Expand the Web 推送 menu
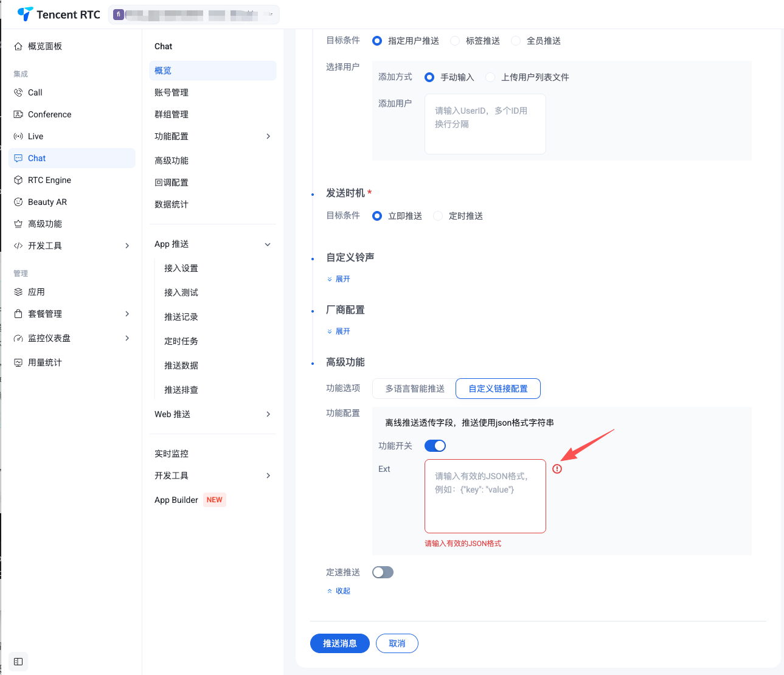 click(268, 414)
